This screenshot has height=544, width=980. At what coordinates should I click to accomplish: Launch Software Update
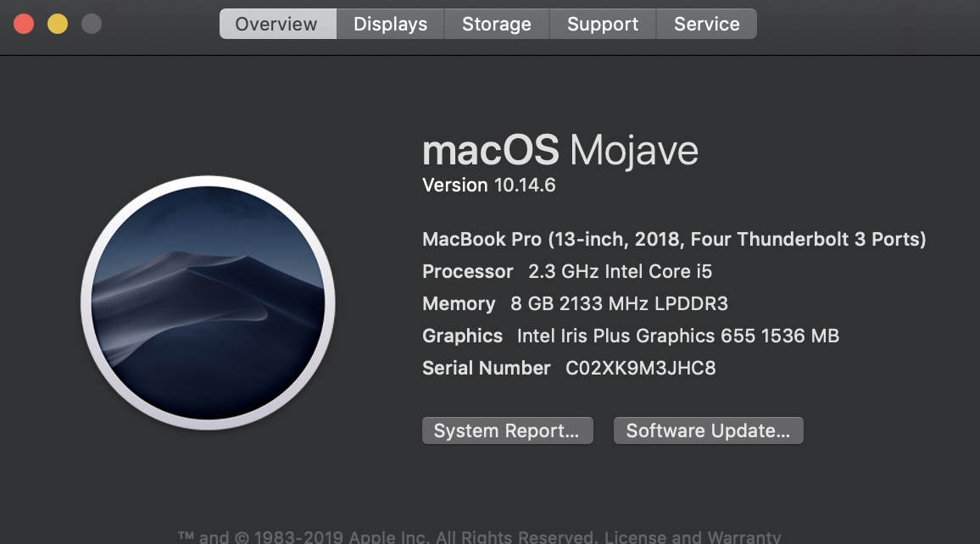pos(708,430)
